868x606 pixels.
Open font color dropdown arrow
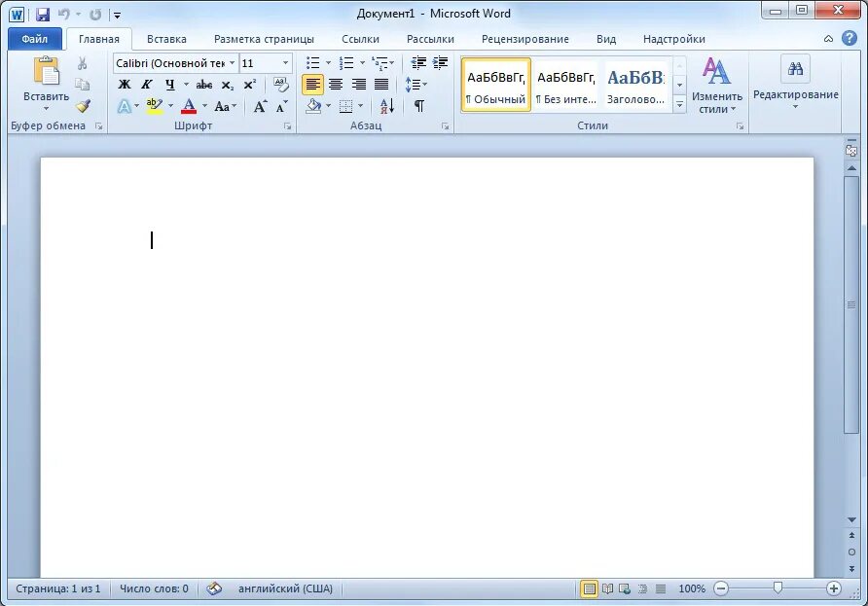click(x=204, y=106)
